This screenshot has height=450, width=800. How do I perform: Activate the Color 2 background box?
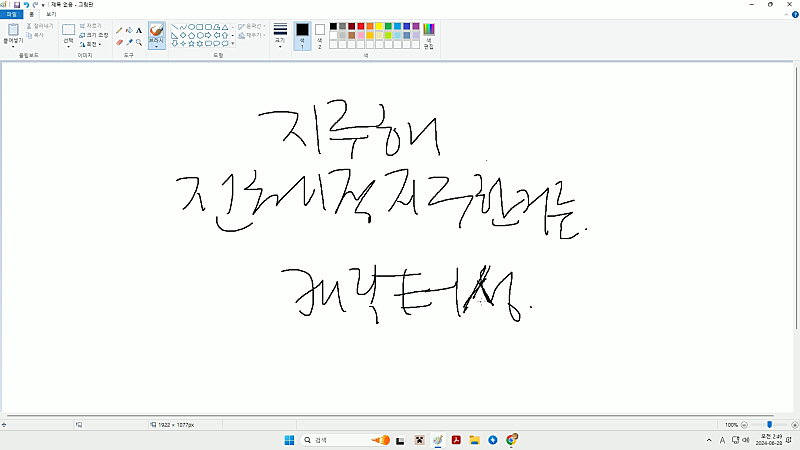pyautogui.click(x=320, y=34)
